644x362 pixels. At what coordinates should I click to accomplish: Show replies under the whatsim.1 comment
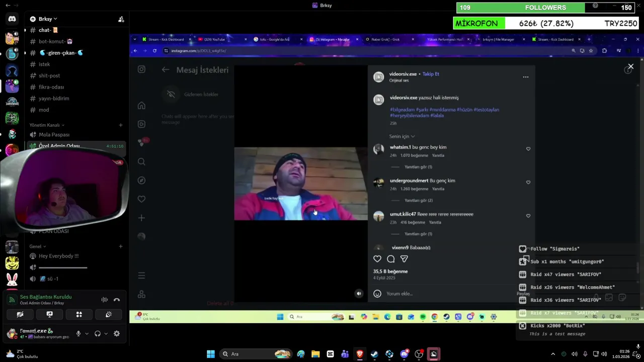click(418, 167)
